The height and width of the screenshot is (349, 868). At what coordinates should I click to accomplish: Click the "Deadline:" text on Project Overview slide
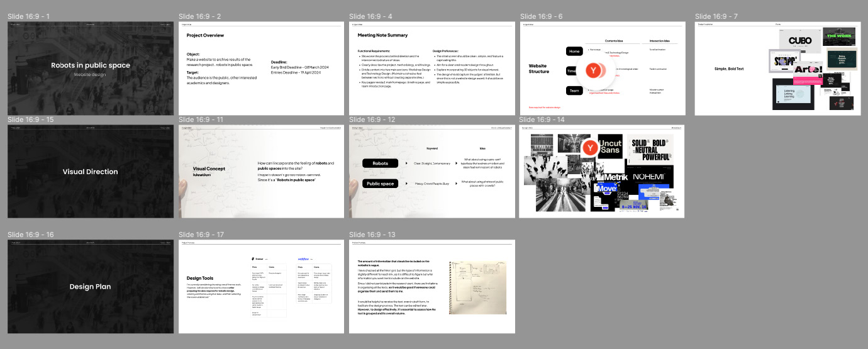pos(279,62)
